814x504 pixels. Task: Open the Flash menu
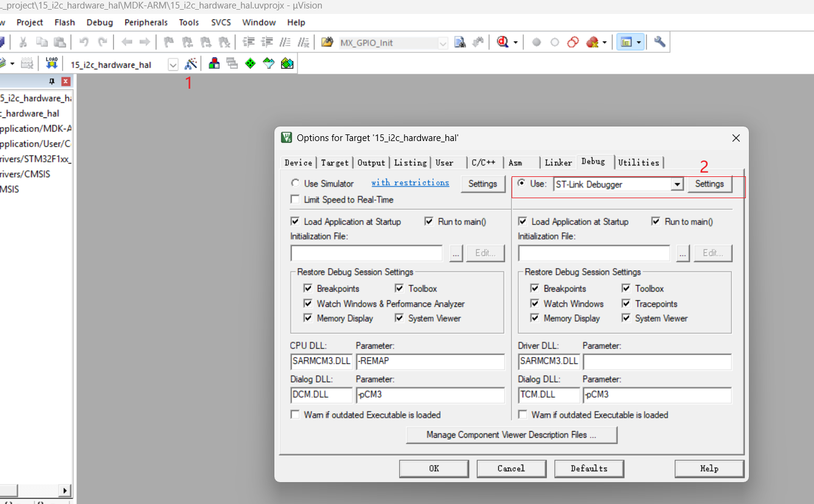tap(65, 22)
